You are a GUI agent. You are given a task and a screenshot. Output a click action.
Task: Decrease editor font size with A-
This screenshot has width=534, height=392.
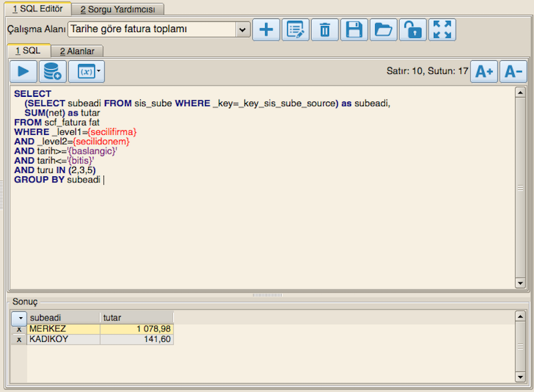click(513, 71)
